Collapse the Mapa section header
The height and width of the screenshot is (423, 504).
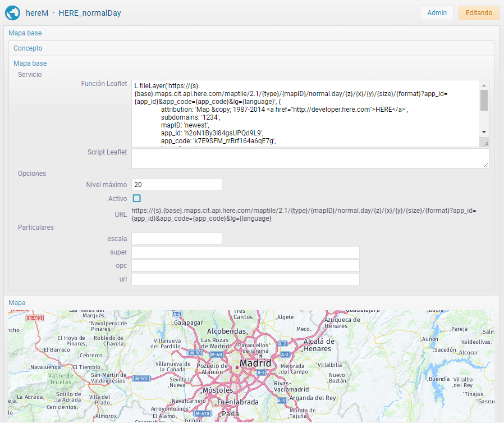[17, 303]
